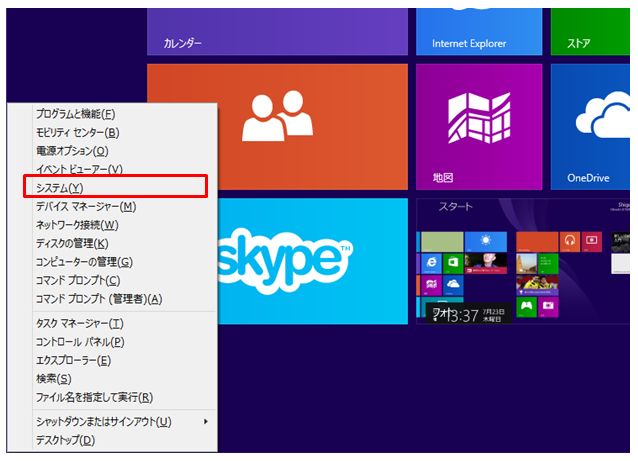Open the People tile
This screenshot has height=461, width=638.
(x=277, y=125)
